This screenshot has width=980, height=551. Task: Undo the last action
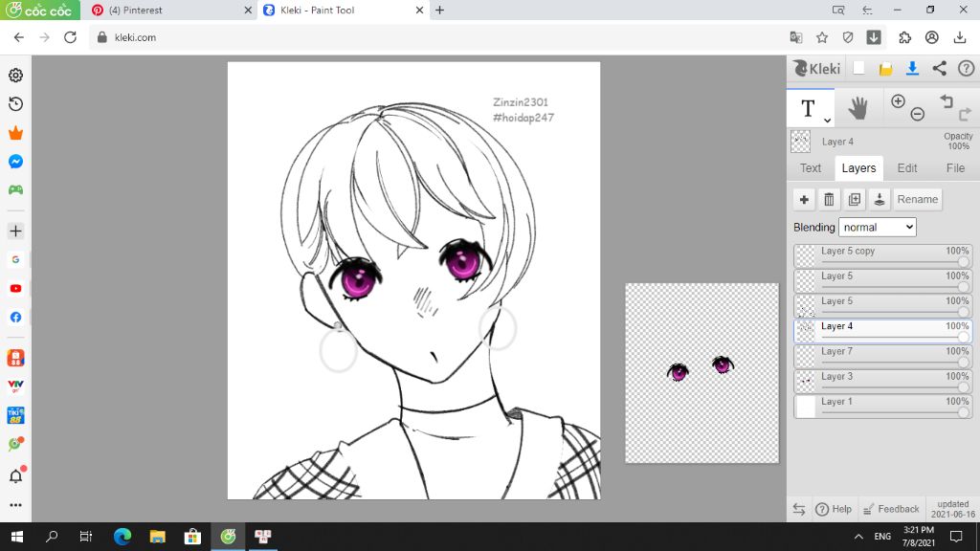(x=947, y=101)
